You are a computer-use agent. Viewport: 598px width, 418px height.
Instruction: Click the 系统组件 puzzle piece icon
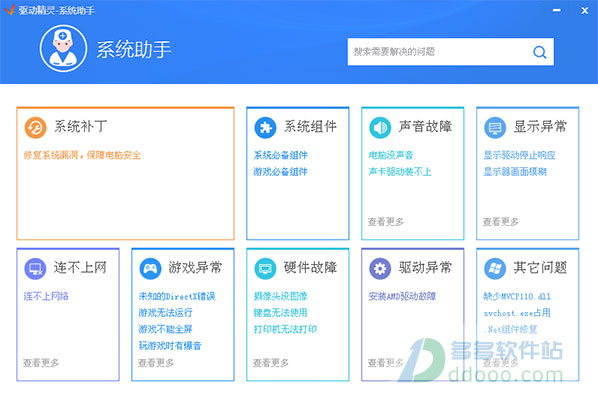coord(265,127)
